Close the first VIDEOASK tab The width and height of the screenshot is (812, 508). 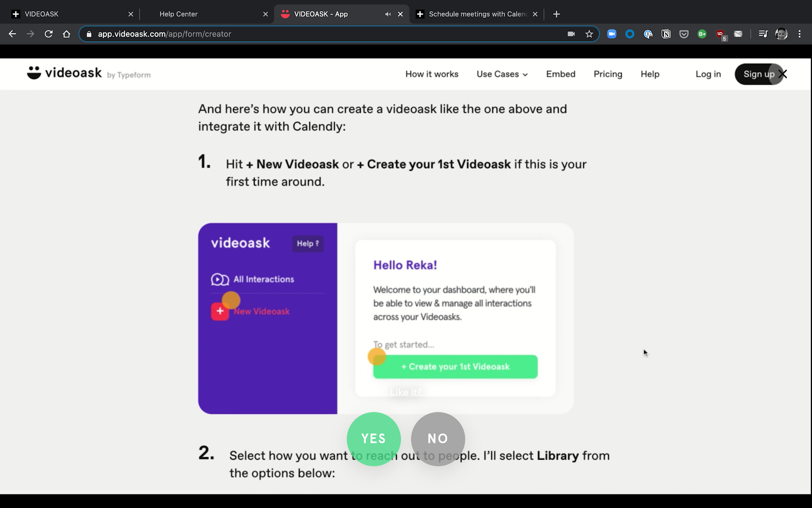[131, 14]
